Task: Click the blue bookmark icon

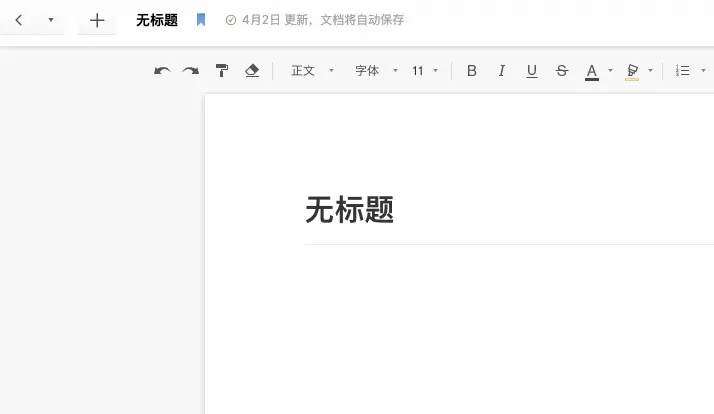Action: 201,20
